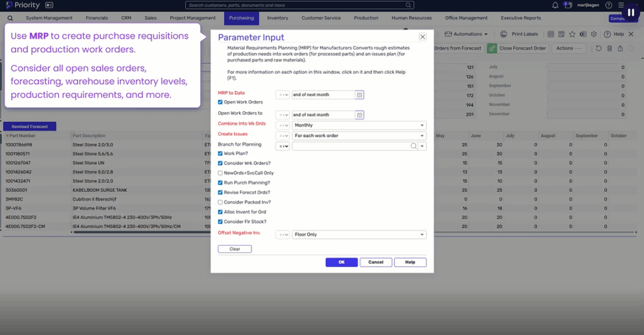Open the Actions menu button
Viewport: 644px width, 335px height.
(569, 48)
